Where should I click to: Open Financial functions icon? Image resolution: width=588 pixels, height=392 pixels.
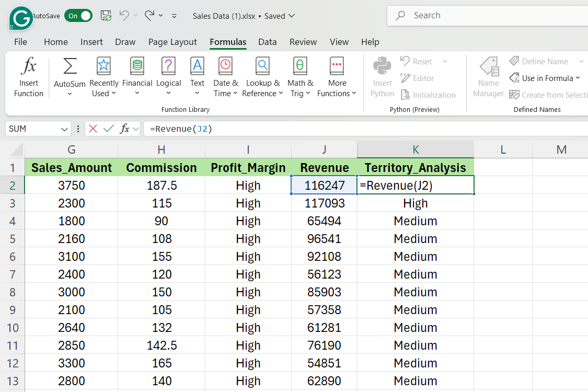pos(137,66)
